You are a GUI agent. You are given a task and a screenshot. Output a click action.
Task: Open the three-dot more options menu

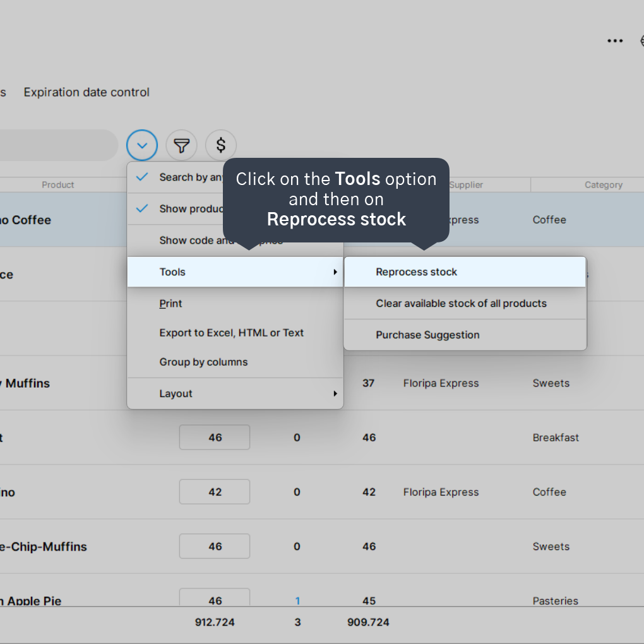coord(615,40)
